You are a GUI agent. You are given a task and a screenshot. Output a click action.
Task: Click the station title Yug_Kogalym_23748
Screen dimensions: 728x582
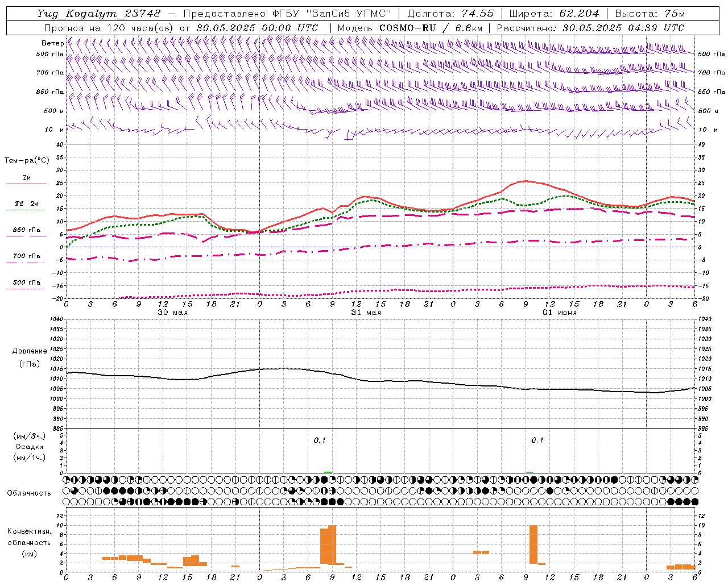click(x=99, y=14)
